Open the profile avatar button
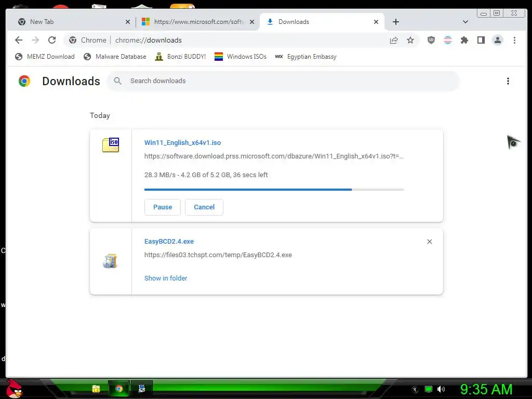 click(x=497, y=40)
